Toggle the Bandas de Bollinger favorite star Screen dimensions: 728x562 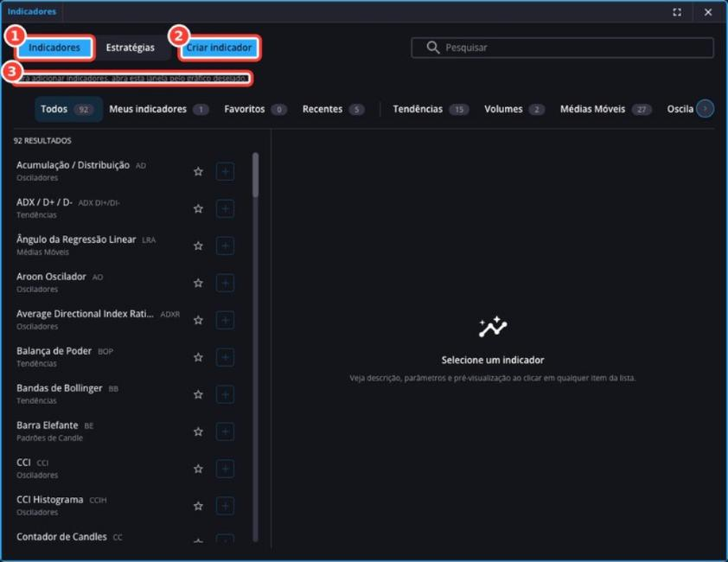(x=198, y=394)
